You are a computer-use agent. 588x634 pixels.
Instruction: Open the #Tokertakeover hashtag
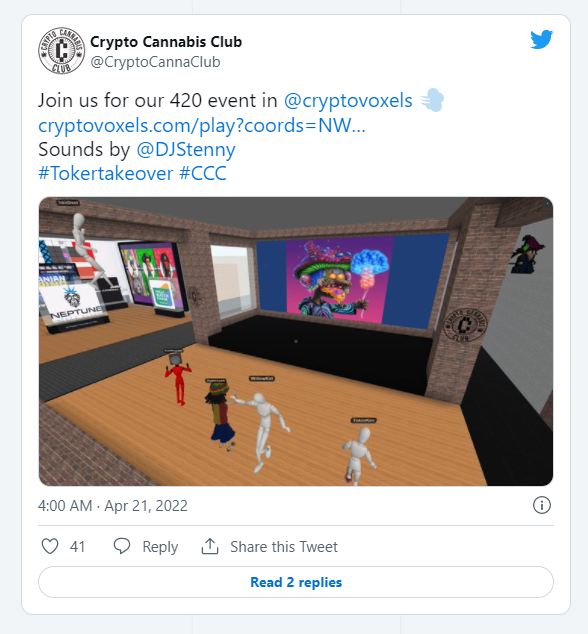(106, 173)
